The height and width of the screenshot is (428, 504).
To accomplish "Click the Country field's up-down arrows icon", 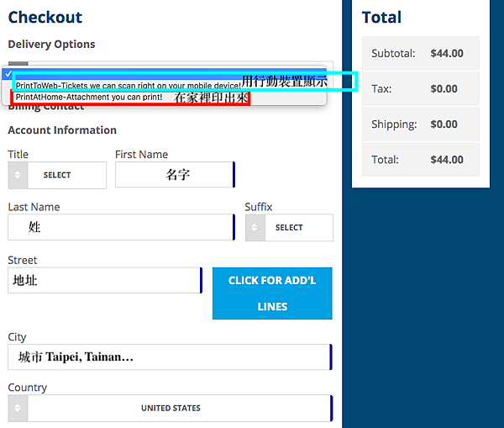I will (x=18, y=409).
